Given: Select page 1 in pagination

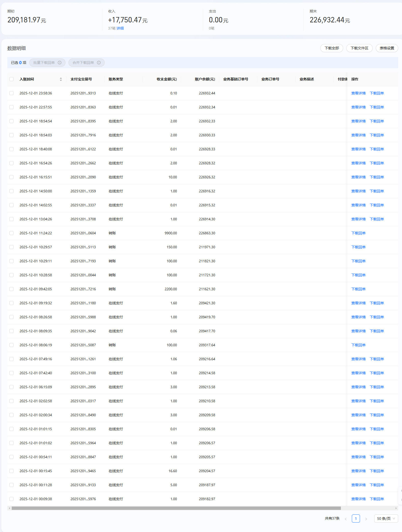Looking at the screenshot, I should click(x=356, y=519).
